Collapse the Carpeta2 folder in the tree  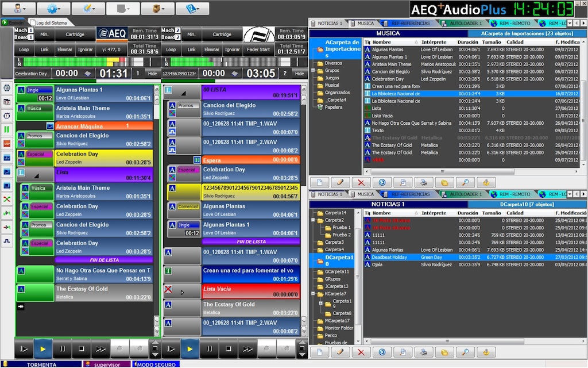pos(313,220)
